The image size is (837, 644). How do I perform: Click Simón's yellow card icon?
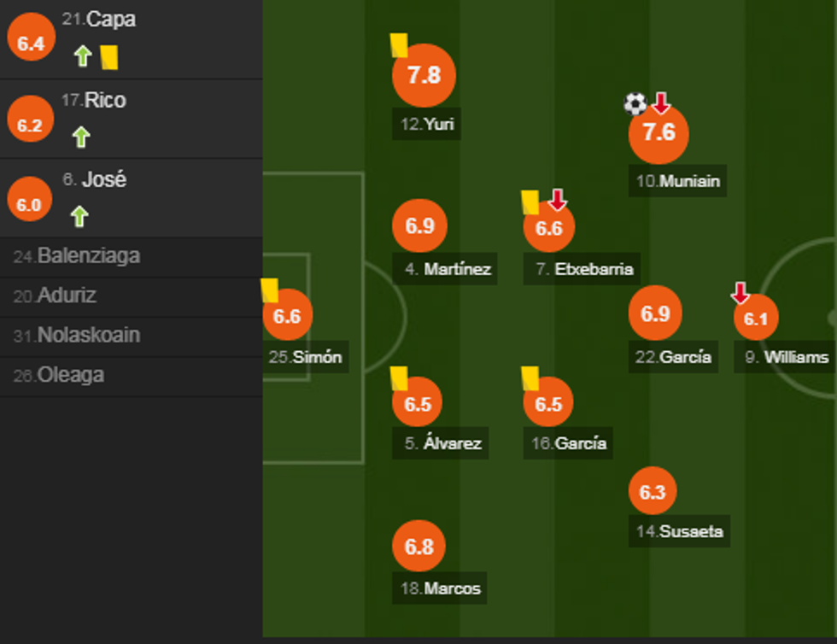point(270,290)
